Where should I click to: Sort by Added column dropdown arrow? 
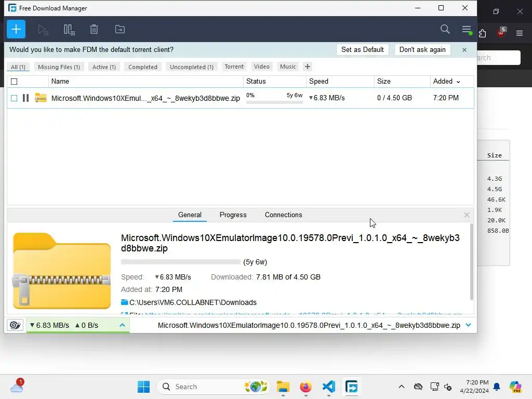(458, 82)
